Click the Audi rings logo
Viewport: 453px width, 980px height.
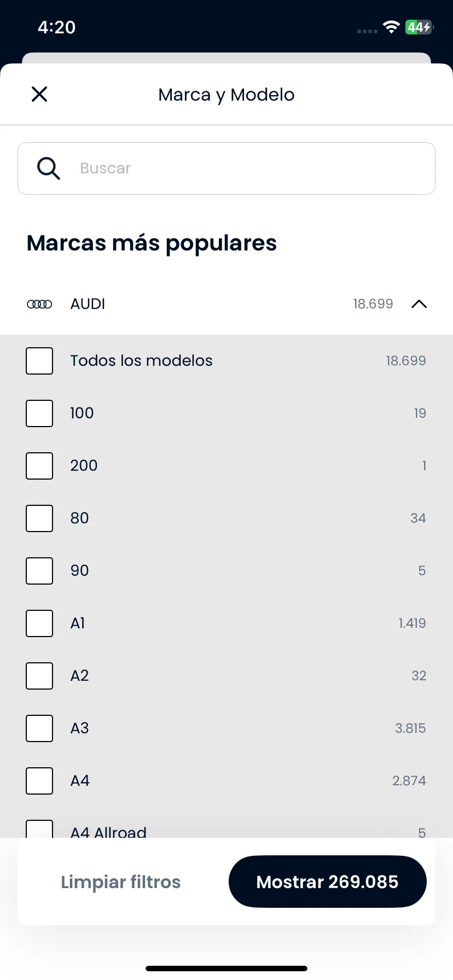coord(39,304)
